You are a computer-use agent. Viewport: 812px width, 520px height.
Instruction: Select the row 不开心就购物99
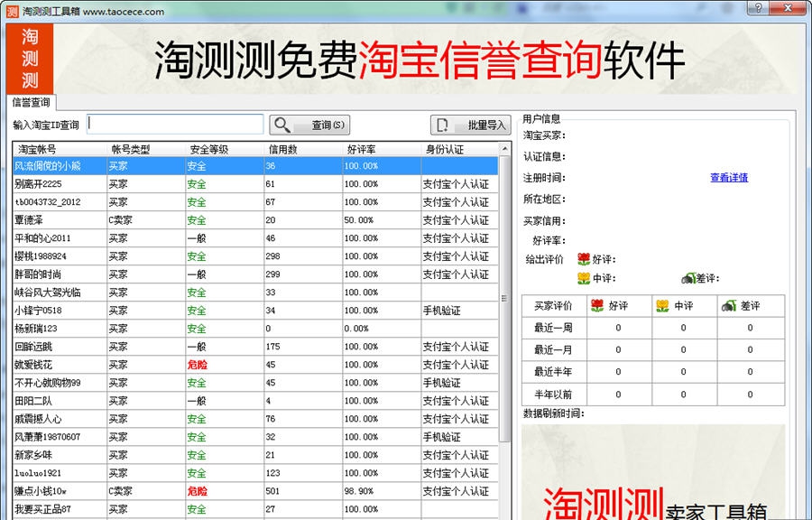coord(255,383)
